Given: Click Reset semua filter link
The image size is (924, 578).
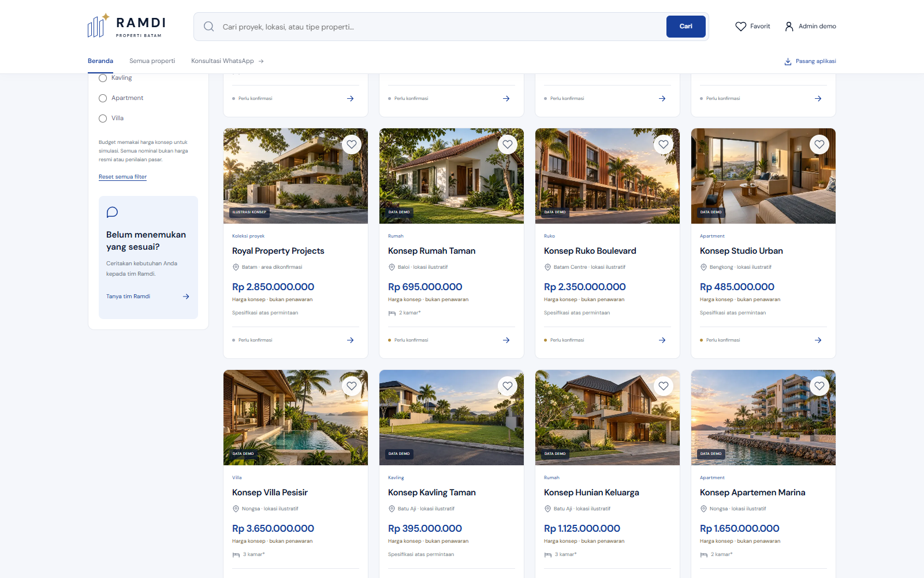Looking at the screenshot, I should (x=122, y=177).
